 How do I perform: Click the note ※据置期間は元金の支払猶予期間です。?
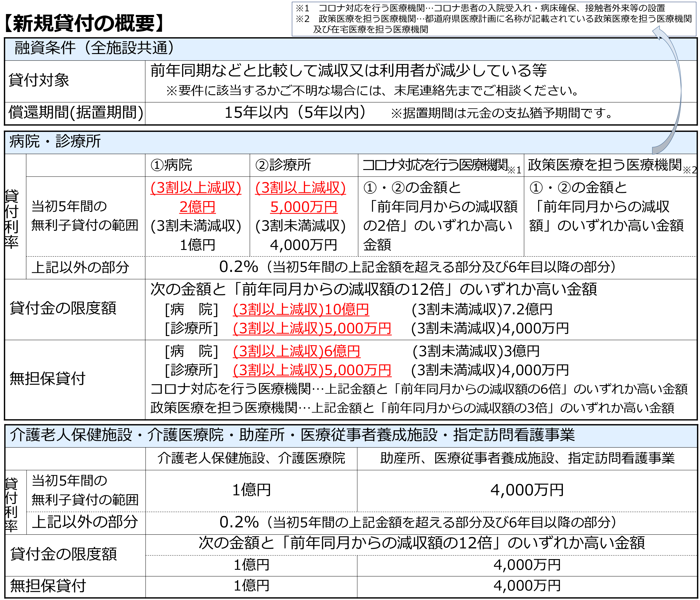tap(502, 113)
